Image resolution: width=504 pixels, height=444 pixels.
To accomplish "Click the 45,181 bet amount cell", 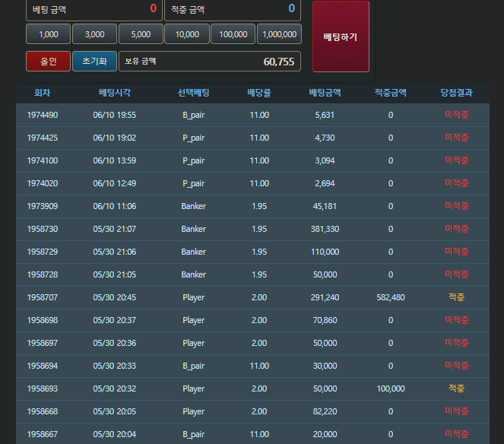I will (325, 206).
